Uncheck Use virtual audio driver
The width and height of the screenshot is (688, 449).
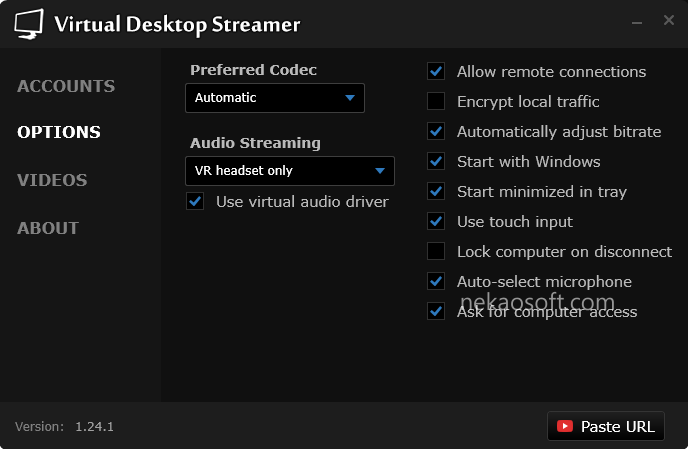click(x=195, y=201)
